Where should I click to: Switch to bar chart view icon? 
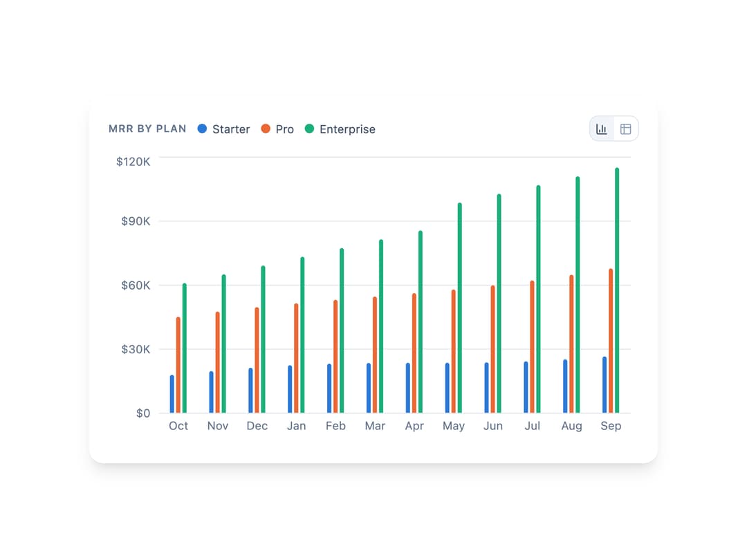click(602, 129)
